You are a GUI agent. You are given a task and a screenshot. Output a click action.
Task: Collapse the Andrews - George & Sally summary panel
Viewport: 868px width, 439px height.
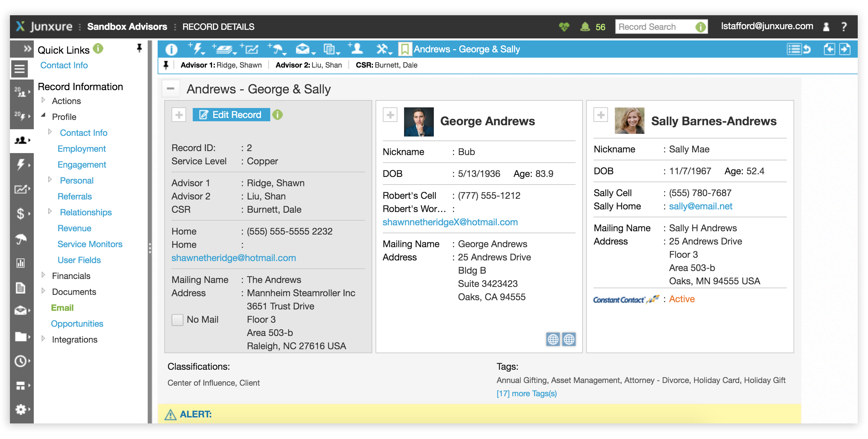171,89
